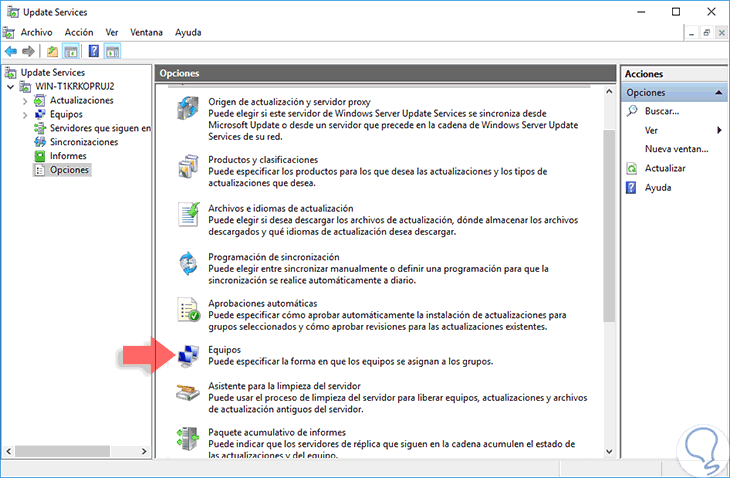Image resolution: width=730 pixels, height=478 pixels.
Task: Open Paquete acumulativo de informes
Action: [277, 432]
